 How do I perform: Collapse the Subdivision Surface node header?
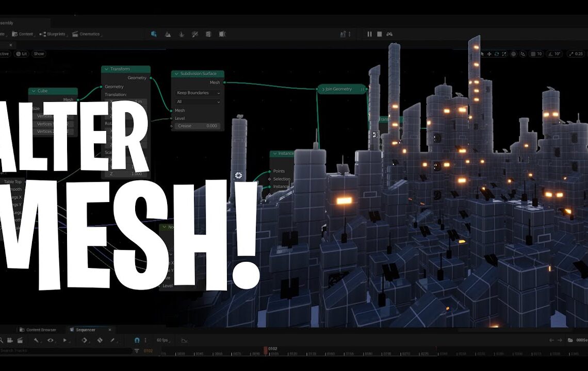(176, 73)
